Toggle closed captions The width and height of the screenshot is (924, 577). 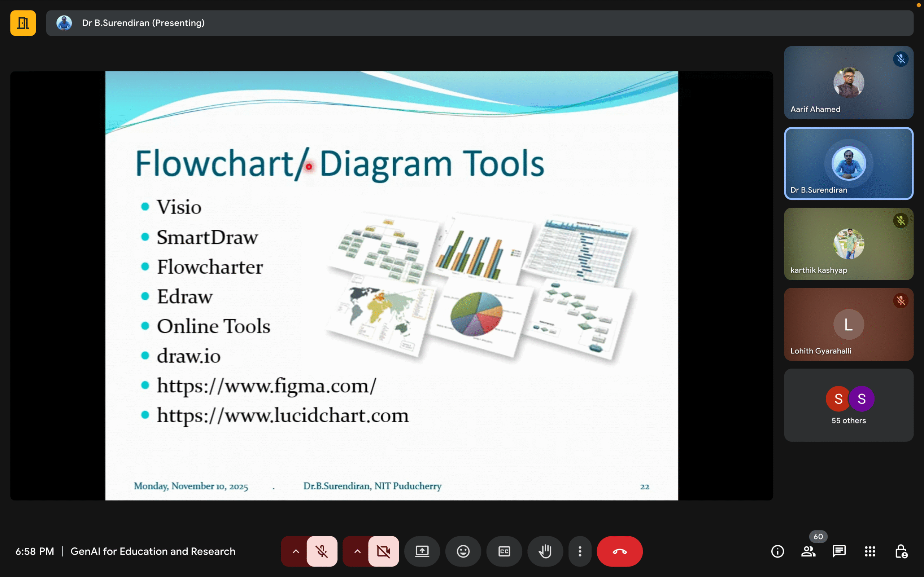click(504, 551)
